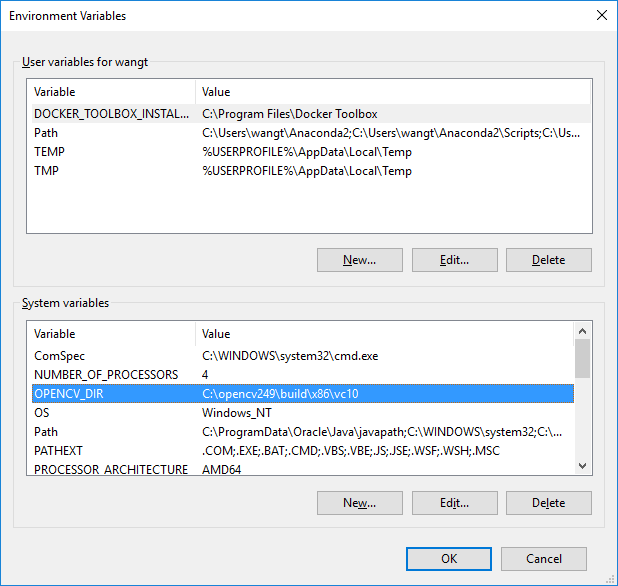Click New under System variables
The width and height of the screenshot is (618, 586).
coord(359,502)
